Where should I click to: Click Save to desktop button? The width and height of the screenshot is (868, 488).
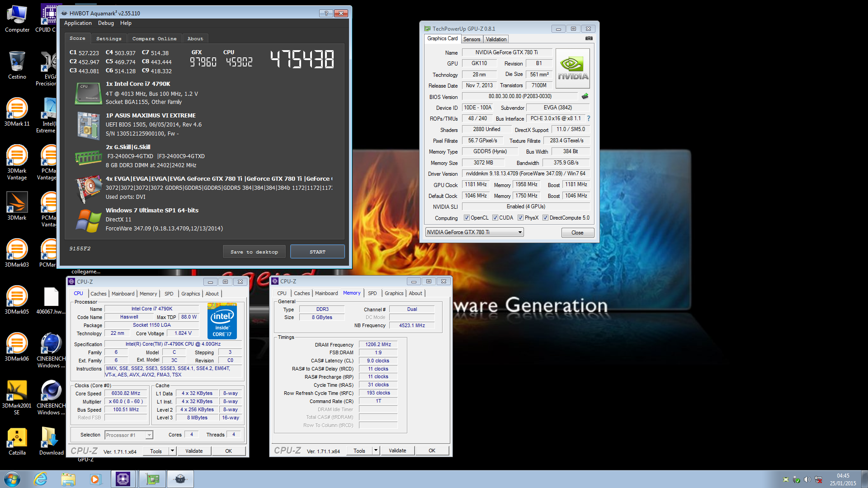tap(254, 252)
